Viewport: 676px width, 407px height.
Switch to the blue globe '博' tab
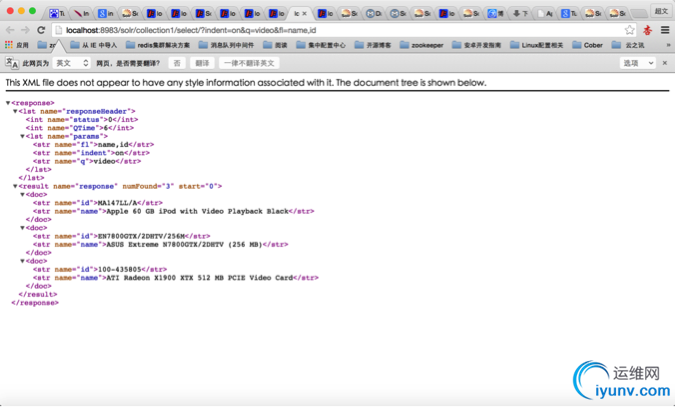point(495,14)
